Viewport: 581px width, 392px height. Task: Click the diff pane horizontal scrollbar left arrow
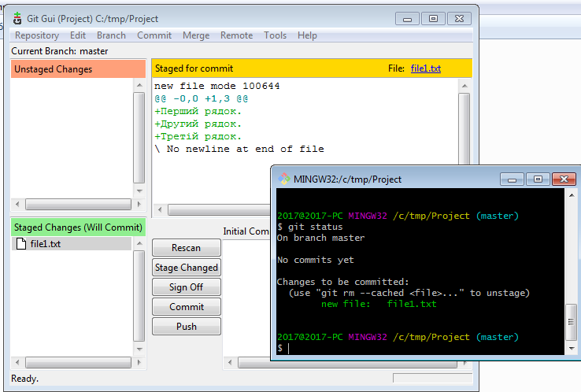click(x=161, y=210)
